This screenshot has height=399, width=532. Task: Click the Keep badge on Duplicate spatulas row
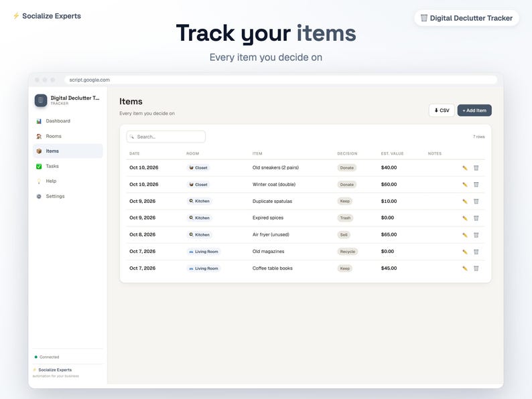[344, 202]
